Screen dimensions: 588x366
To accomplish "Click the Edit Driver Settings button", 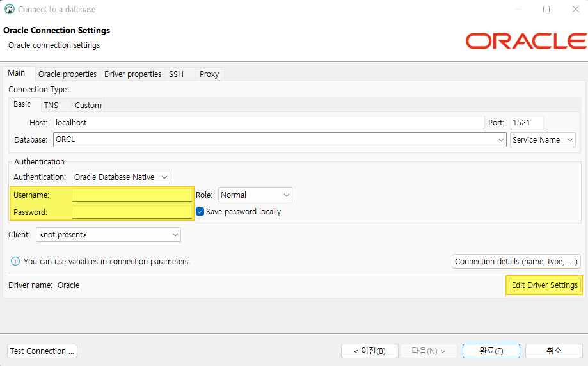I will pyautogui.click(x=544, y=285).
